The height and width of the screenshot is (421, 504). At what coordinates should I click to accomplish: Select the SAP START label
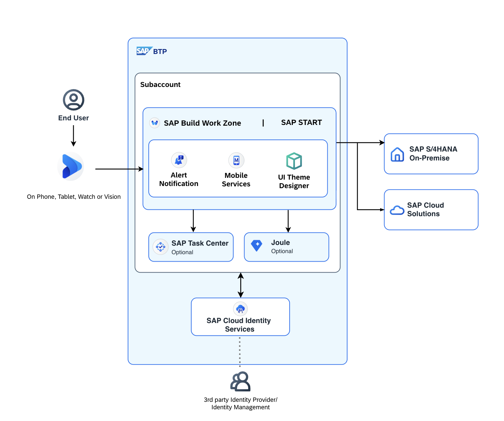click(x=301, y=122)
